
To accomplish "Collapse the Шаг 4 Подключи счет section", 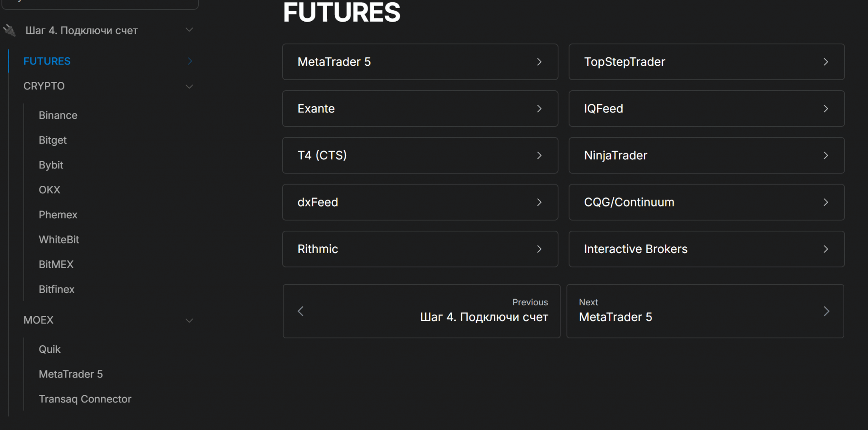I will 189,30.
